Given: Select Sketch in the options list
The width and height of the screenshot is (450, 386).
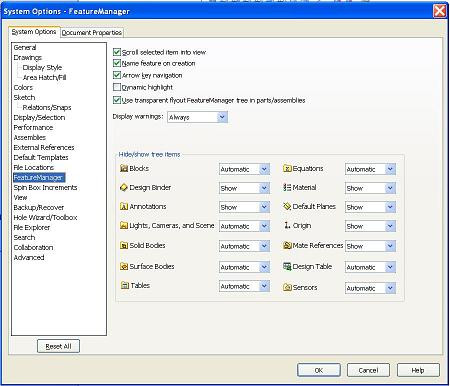Looking at the screenshot, I should (x=24, y=97).
